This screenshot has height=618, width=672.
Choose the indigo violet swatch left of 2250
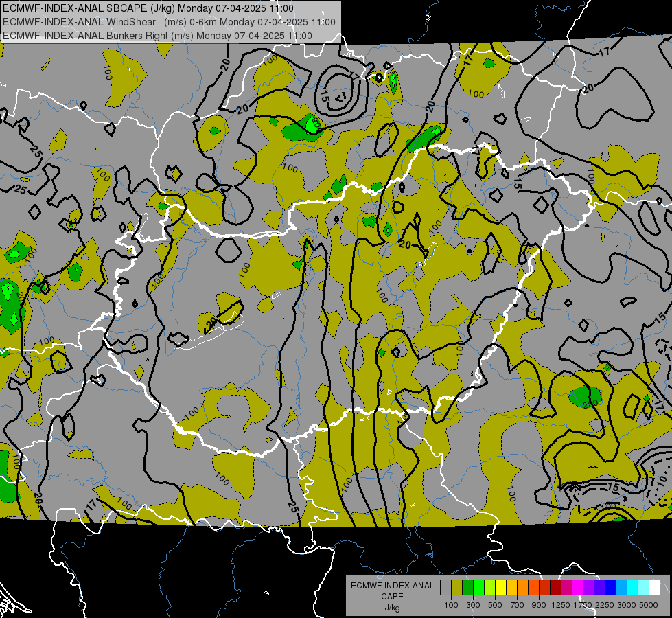[x=599, y=587]
